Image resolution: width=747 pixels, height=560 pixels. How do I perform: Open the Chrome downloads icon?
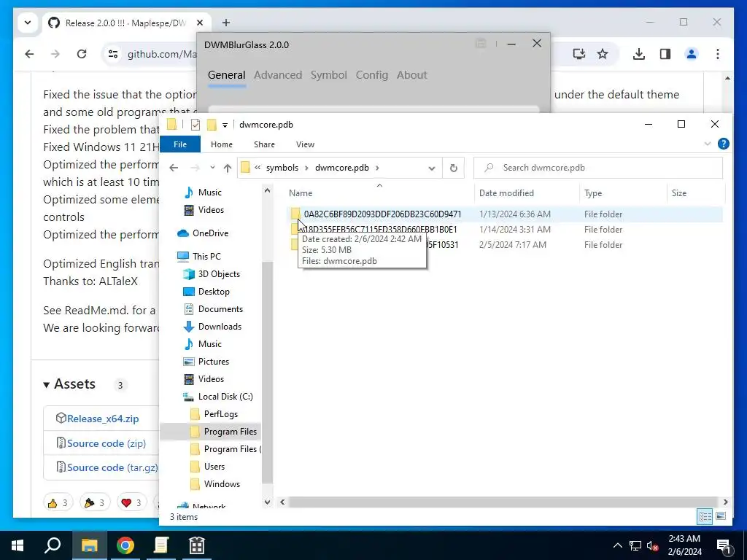(639, 54)
